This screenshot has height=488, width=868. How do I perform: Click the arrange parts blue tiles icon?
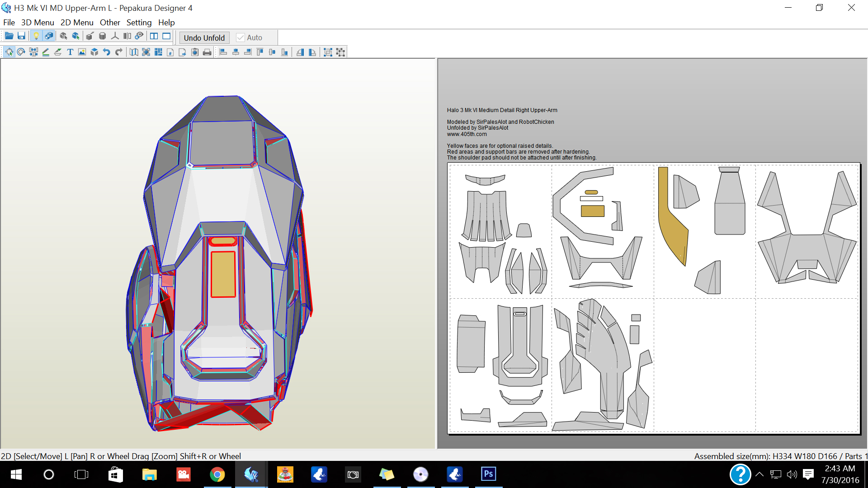click(158, 52)
